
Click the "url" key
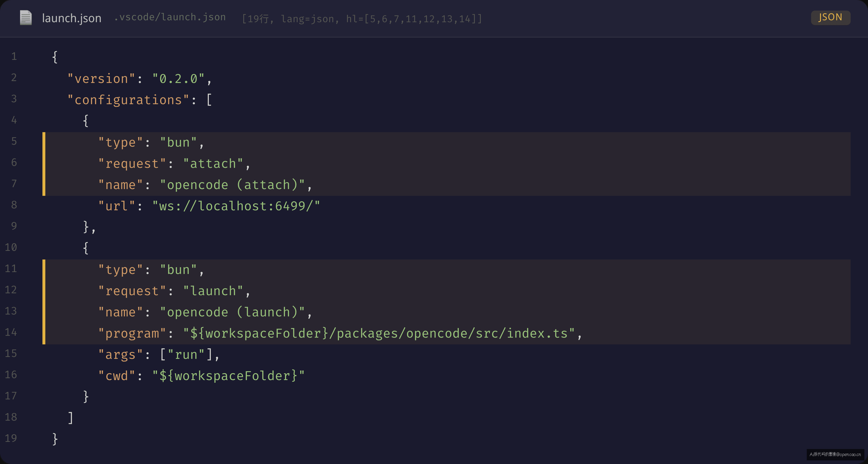pos(117,206)
